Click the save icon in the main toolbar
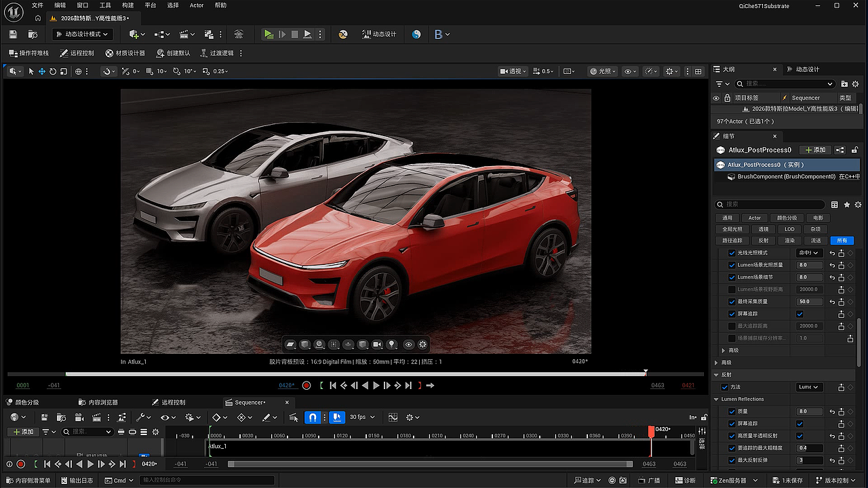This screenshot has width=868, height=488. (x=12, y=34)
